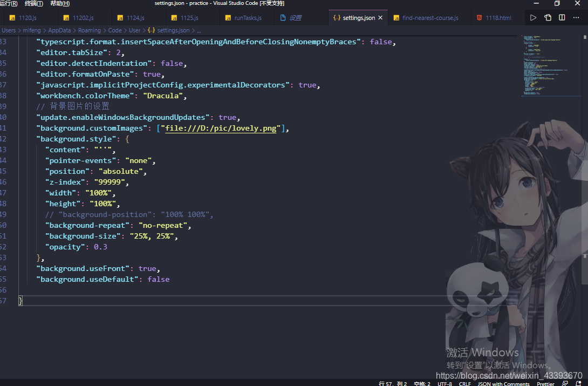This screenshot has height=386, width=588.
Task: Click the "background.style" key
Action: point(76,139)
